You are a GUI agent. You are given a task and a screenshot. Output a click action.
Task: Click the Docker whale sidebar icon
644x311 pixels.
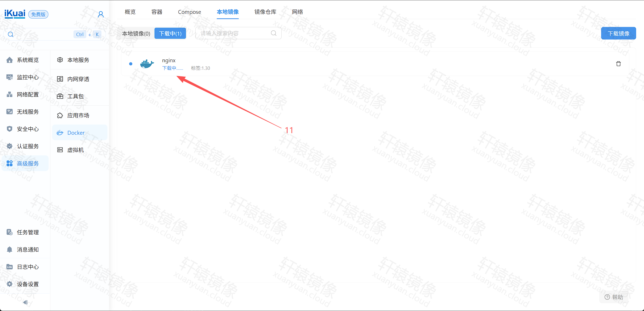click(60, 133)
